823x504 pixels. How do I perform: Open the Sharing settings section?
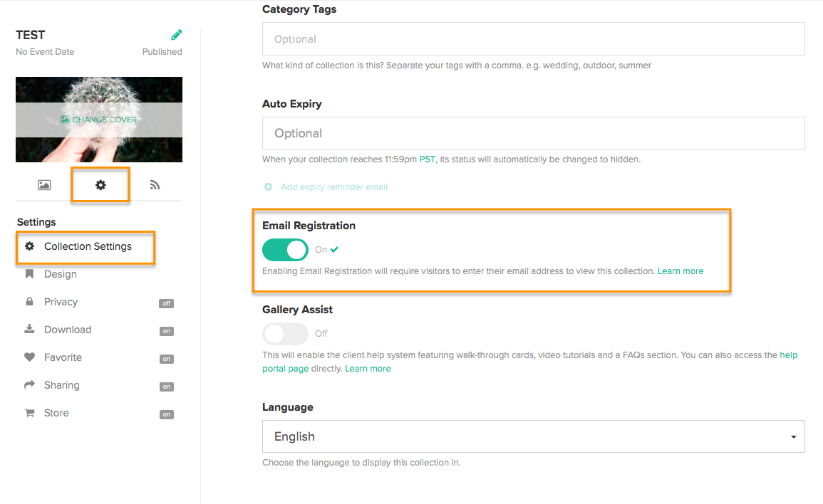62,385
